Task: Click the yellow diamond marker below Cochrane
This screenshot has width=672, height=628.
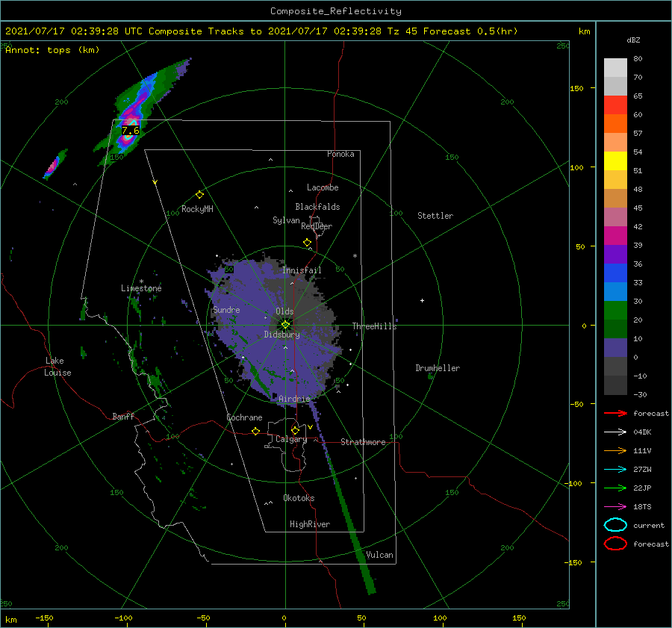Action: (256, 431)
